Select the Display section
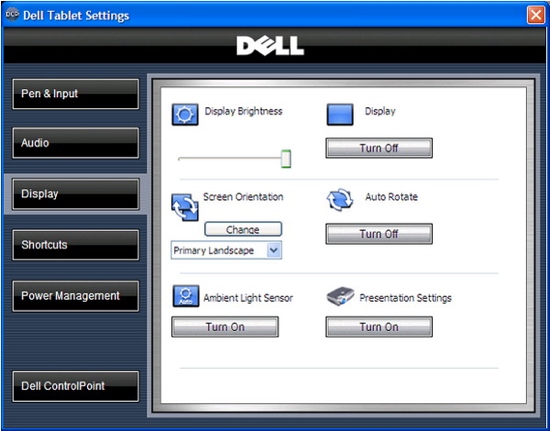 [x=76, y=194]
